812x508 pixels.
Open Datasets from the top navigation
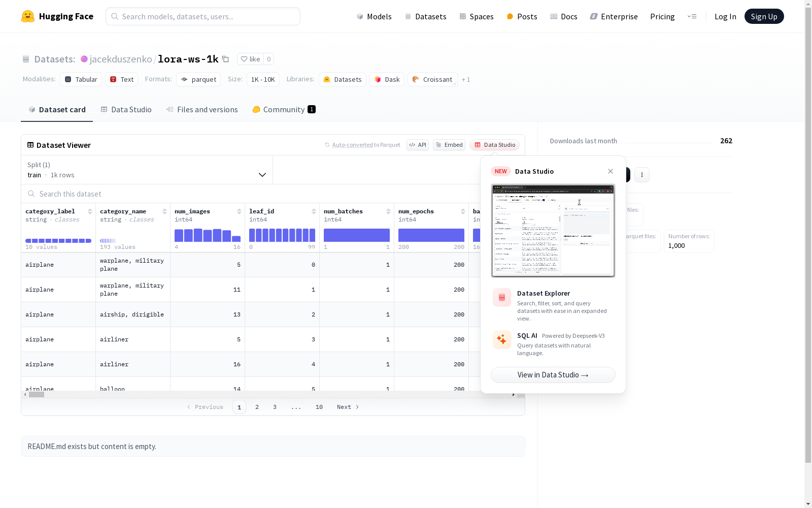pyautogui.click(x=425, y=16)
